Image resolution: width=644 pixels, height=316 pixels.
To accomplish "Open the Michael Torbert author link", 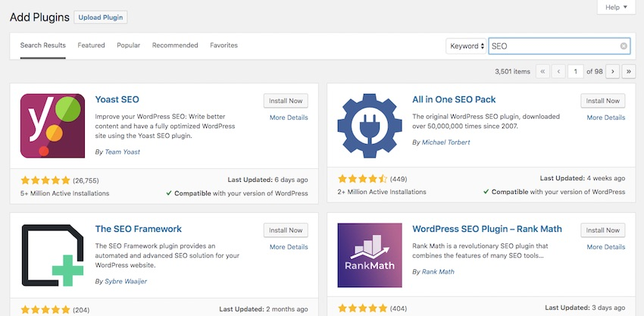I will pyautogui.click(x=446, y=142).
